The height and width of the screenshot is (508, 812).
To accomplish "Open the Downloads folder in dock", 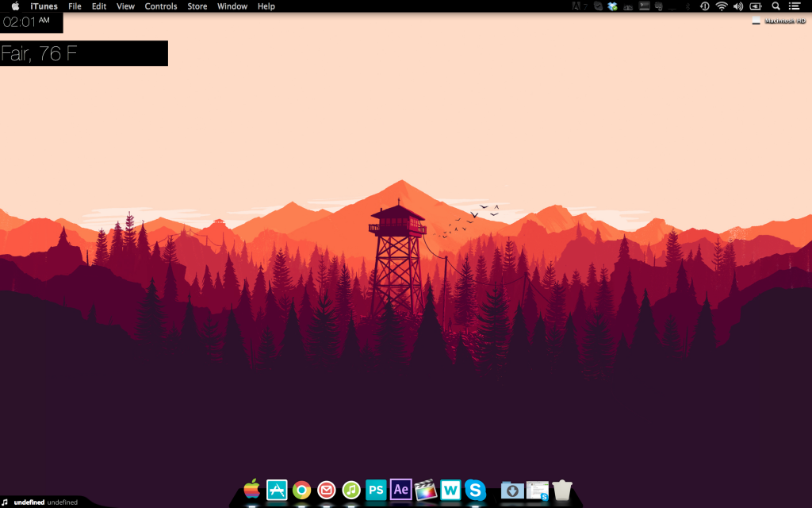I will click(x=512, y=491).
